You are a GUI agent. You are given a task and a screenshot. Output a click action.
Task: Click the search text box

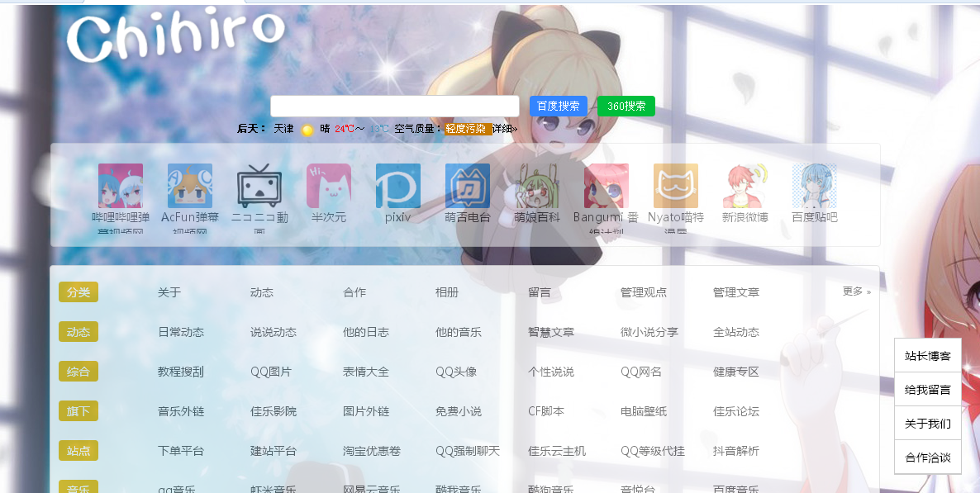tap(395, 107)
